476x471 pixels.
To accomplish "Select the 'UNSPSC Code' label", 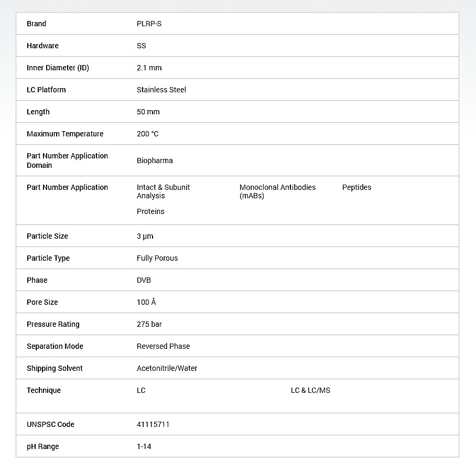I will (50, 424).
